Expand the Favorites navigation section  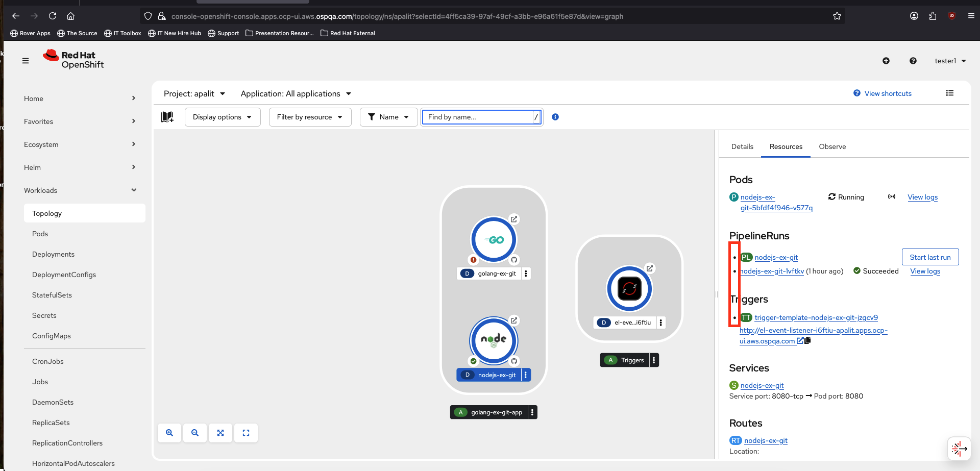coord(80,121)
